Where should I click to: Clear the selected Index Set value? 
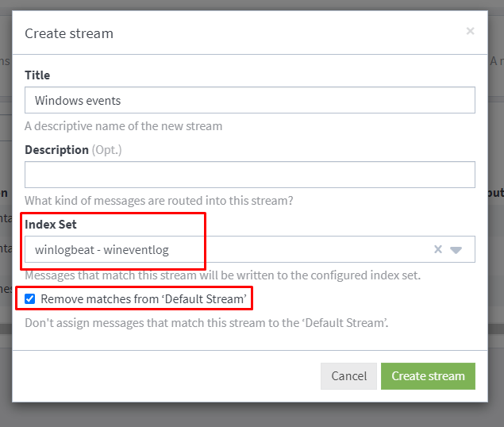pos(437,249)
